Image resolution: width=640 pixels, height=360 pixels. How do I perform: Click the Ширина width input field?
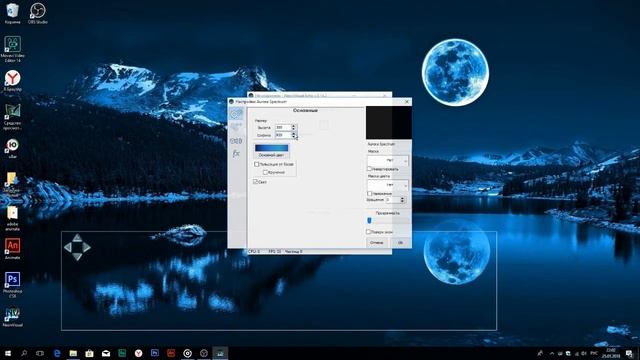(x=283, y=135)
